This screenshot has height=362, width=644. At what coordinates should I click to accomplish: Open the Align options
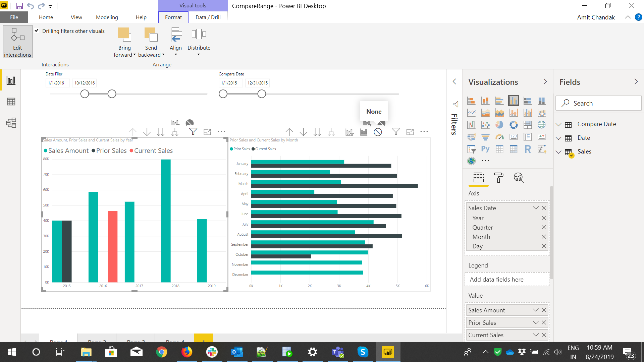click(x=176, y=42)
